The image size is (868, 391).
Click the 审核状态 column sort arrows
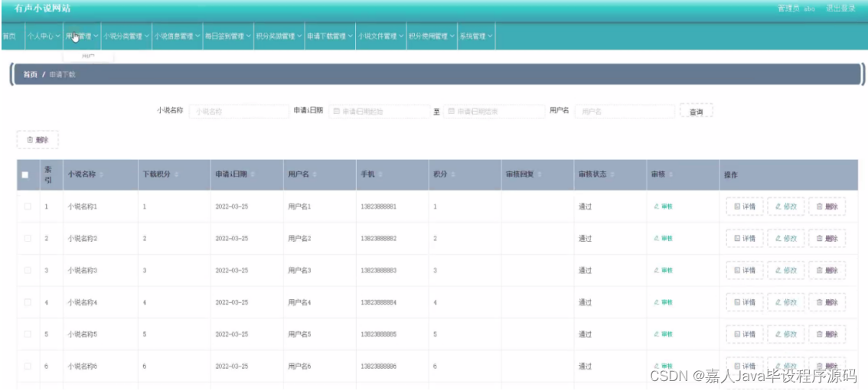[612, 174]
